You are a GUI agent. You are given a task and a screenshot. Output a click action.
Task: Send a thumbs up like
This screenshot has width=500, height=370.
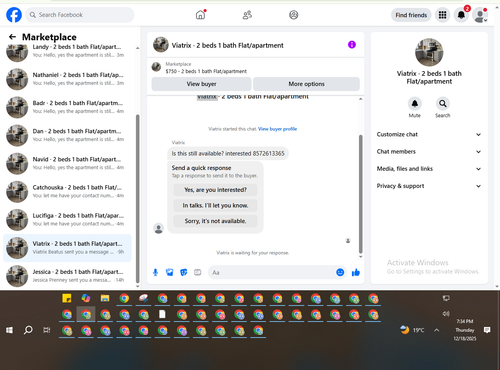point(356,273)
